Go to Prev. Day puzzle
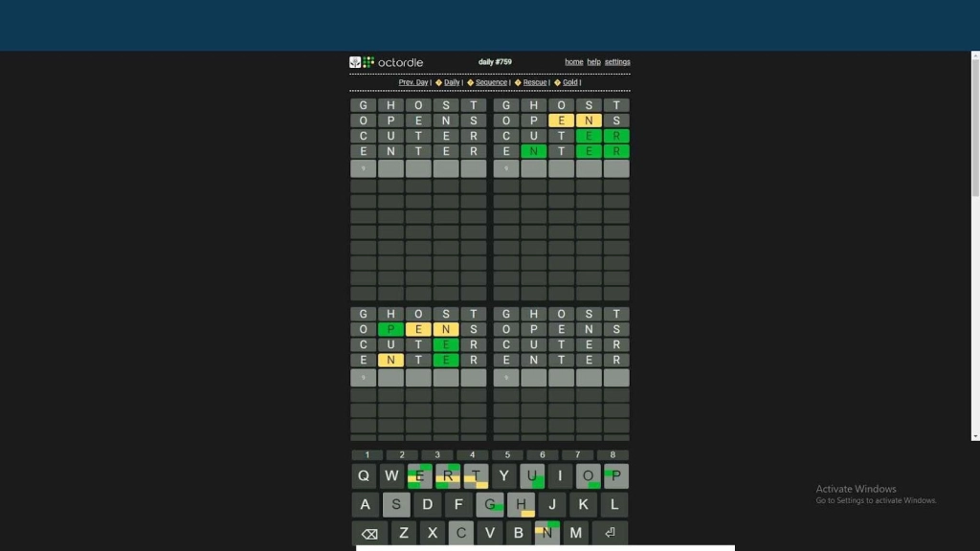The width and height of the screenshot is (980, 551). coord(413,83)
